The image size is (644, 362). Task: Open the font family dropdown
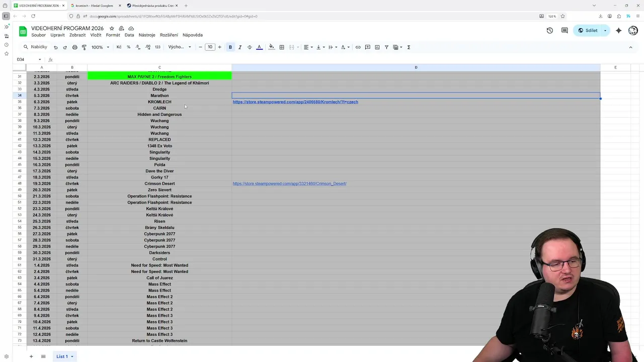[x=180, y=47]
